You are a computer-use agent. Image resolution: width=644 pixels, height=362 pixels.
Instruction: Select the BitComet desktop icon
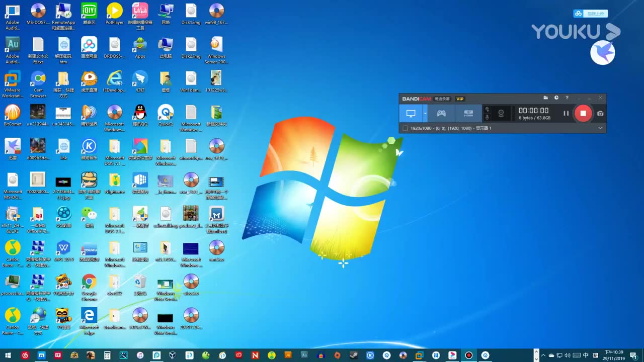(x=13, y=116)
